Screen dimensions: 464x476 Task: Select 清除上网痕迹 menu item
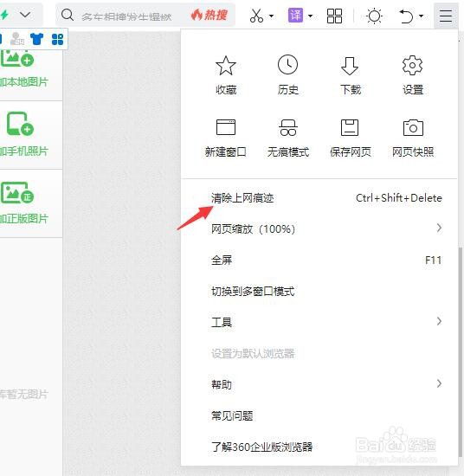[319, 198]
